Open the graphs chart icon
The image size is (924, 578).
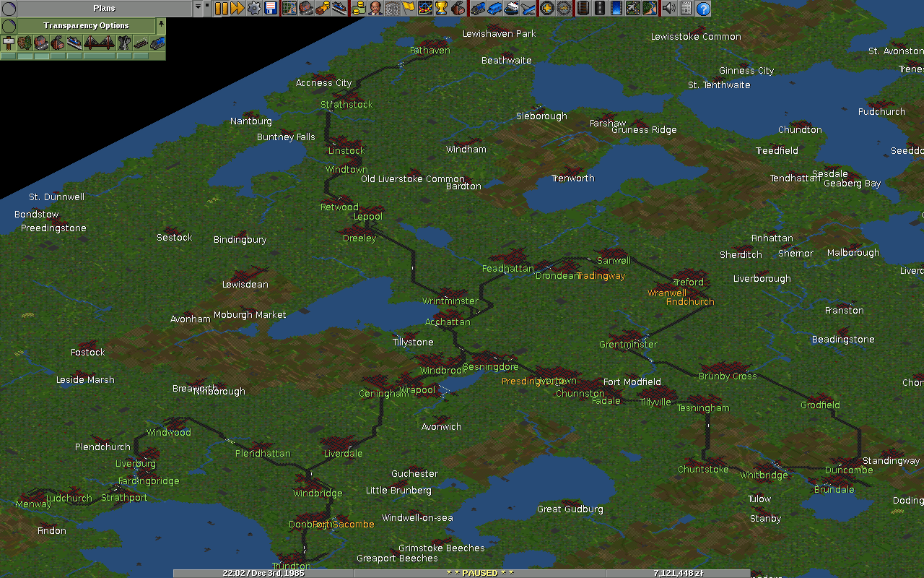[425, 9]
